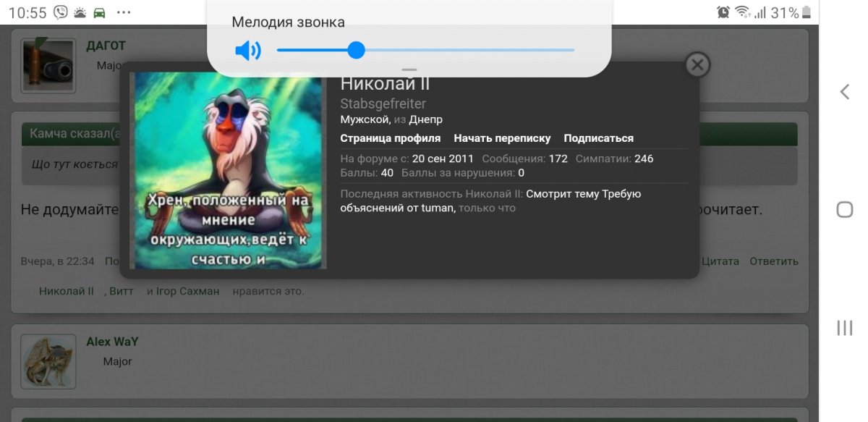This screenshot has width=868, height=422.
Task: Open Витт in the likes list
Action: tap(122, 291)
